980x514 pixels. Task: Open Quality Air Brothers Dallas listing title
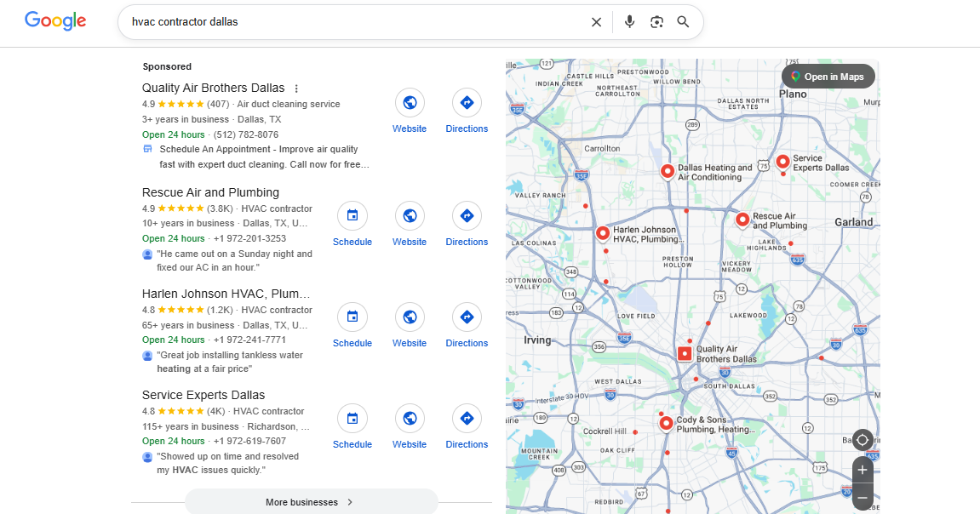click(213, 88)
